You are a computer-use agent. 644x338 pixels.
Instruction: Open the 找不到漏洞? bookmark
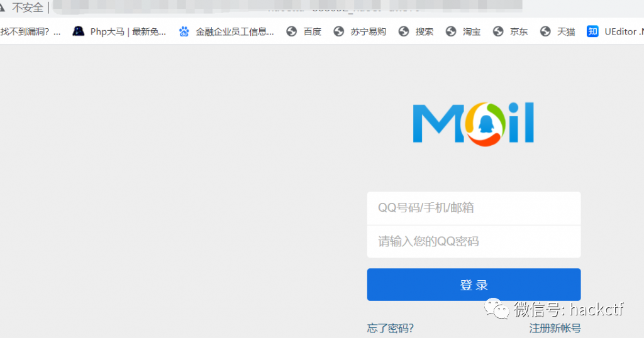pos(30,31)
